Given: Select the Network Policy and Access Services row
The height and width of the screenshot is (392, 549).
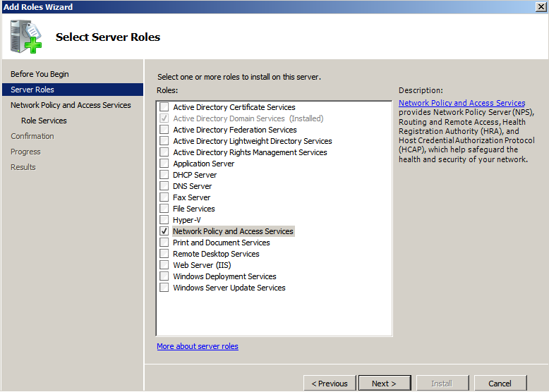Looking at the screenshot, I should tap(233, 231).
